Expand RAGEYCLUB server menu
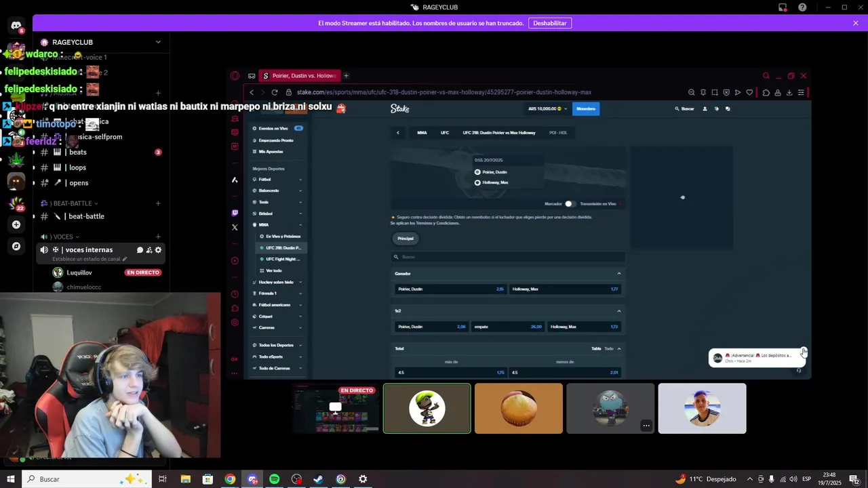868x488 pixels. click(158, 42)
